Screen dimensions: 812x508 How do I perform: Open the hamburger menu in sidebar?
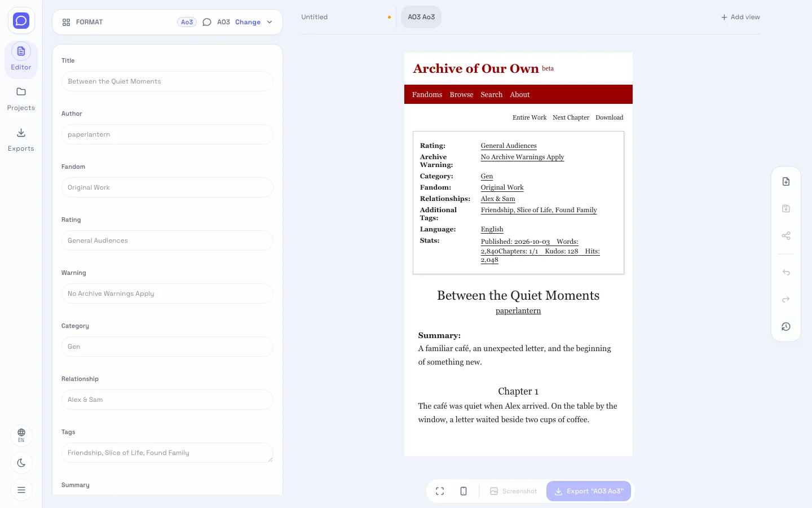21,490
